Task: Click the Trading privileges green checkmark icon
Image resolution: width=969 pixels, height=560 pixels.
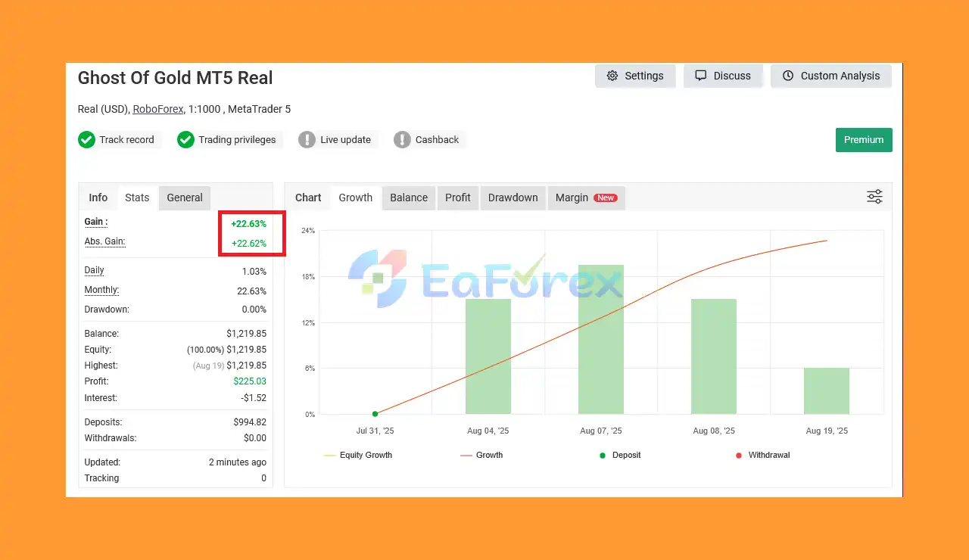Action: pyautogui.click(x=185, y=140)
